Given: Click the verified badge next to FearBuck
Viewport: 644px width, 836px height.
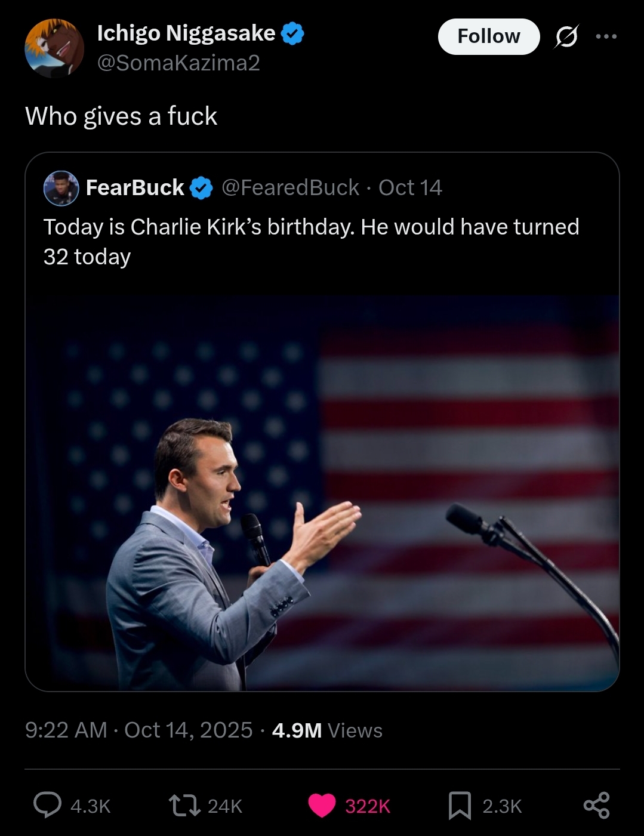Looking at the screenshot, I should coord(202,188).
